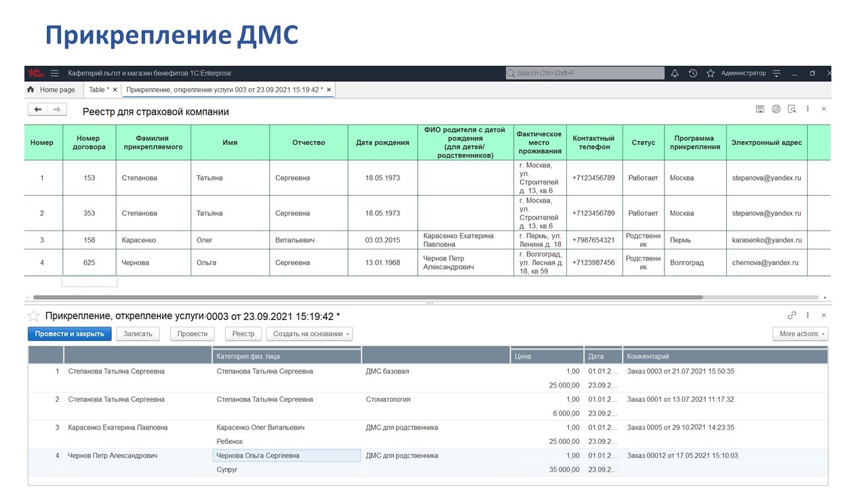
Task: Click Провести и закрыть button
Action: coord(69,334)
